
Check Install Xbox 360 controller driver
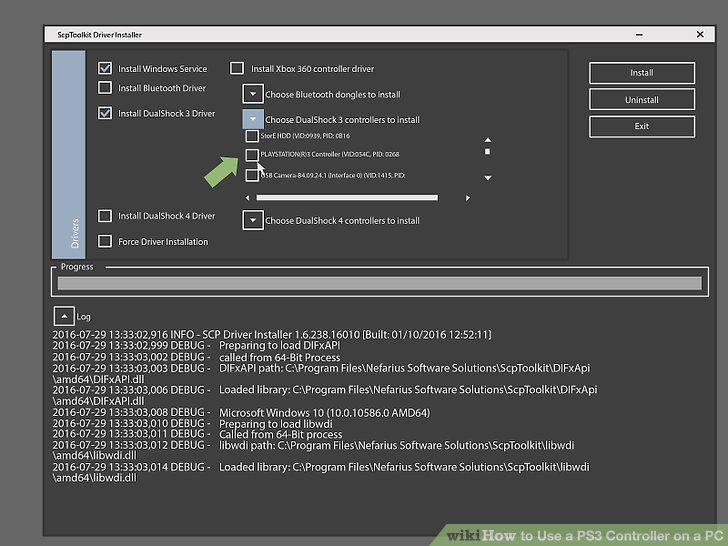point(237,68)
